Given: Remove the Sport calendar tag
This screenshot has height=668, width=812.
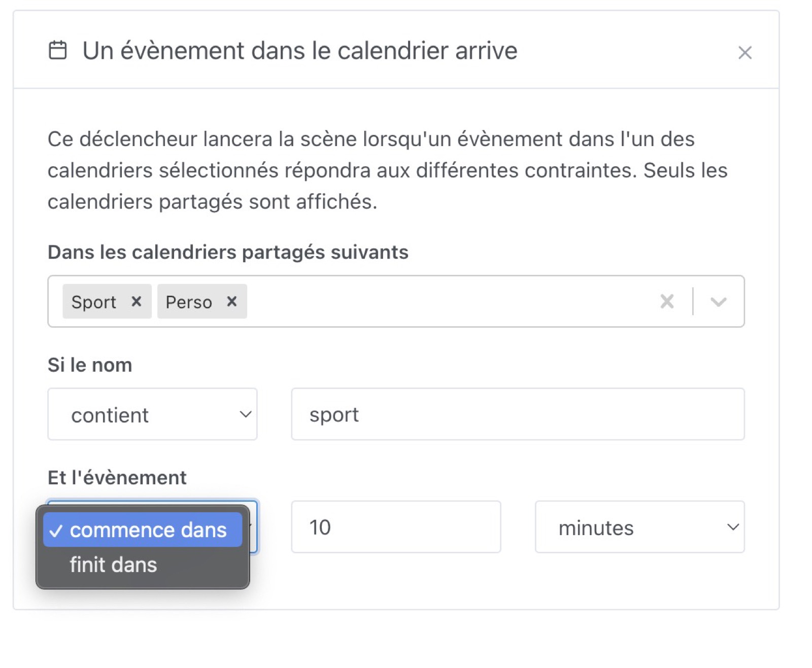Looking at the screenshot, I should click(x=136, y=302).
